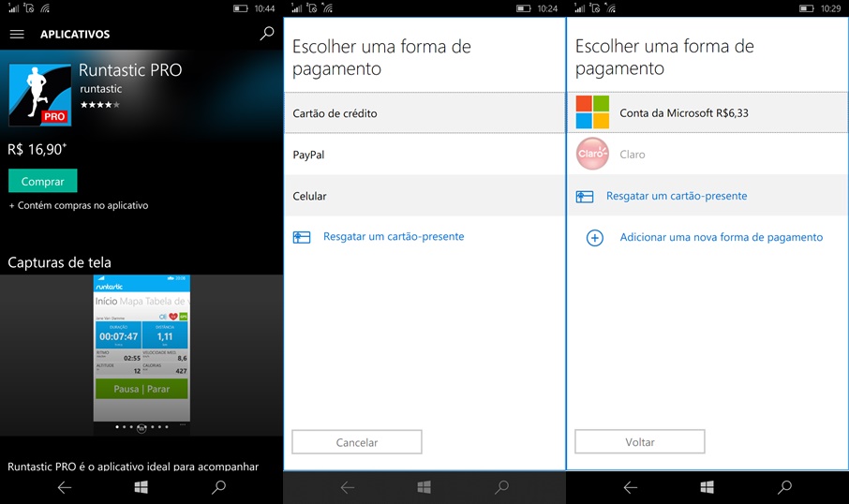Screen dimensions: 849x504
Task: Open Resgatar um cartão-presente link in the middle screen
Action: [394, 237]
